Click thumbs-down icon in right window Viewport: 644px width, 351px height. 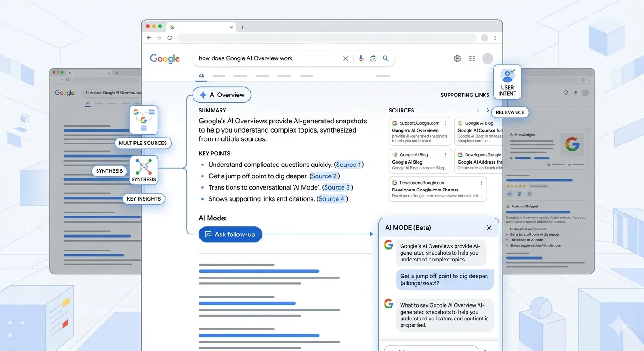(x=520, y=194)
